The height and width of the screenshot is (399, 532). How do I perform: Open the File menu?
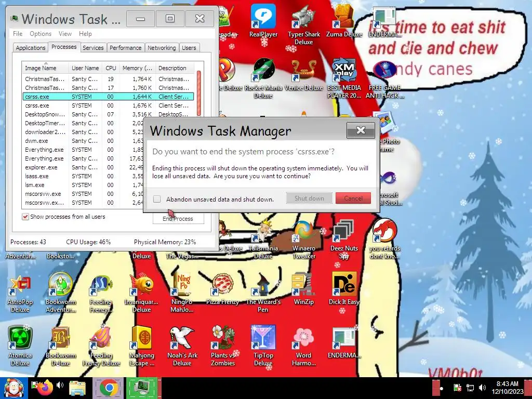pyautogui.click(x=18, y=34)
